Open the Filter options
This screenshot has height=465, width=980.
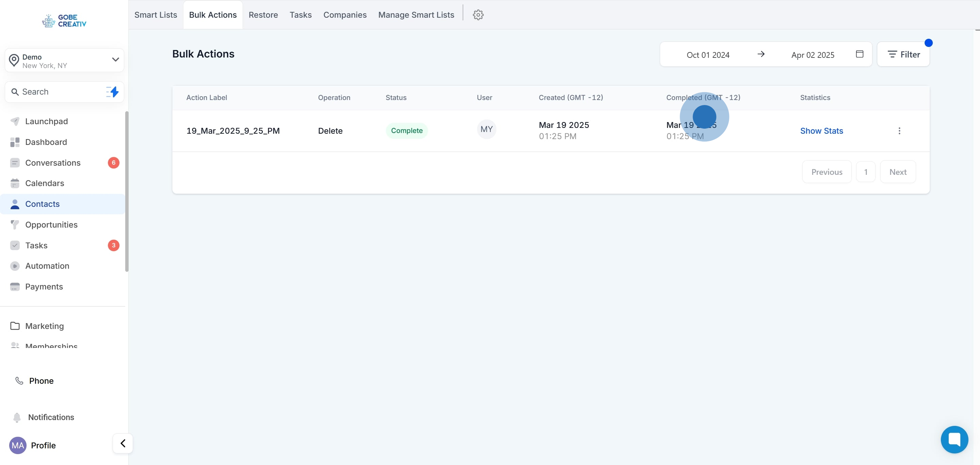(903, 54)
